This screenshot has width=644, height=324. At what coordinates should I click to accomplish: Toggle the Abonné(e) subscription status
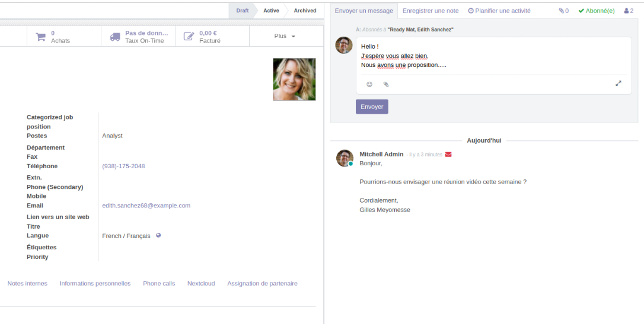597,11
